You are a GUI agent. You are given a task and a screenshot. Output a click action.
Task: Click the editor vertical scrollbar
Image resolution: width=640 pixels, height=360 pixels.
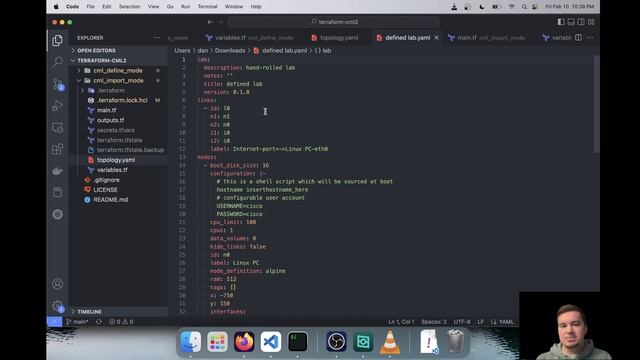point(597,104)
